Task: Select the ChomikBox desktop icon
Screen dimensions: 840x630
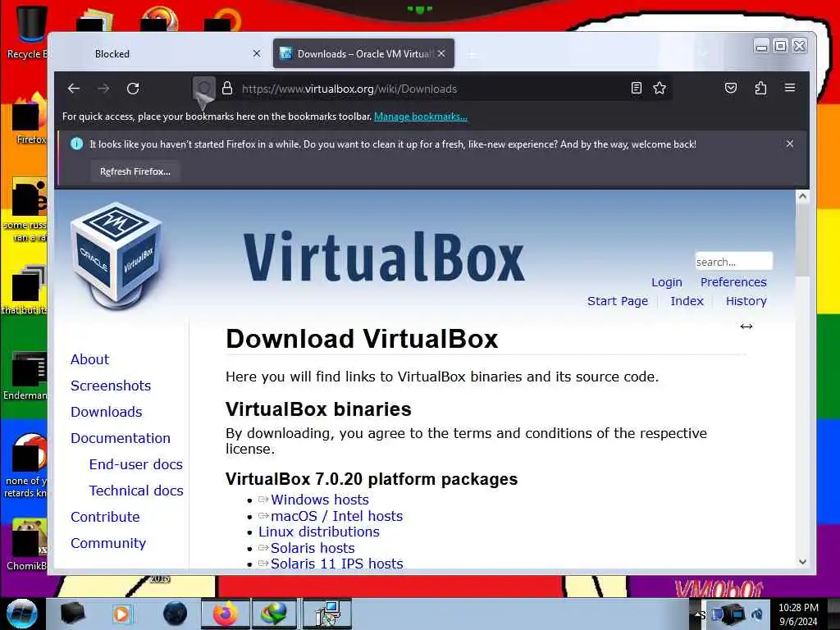Action: click(27, 545)
